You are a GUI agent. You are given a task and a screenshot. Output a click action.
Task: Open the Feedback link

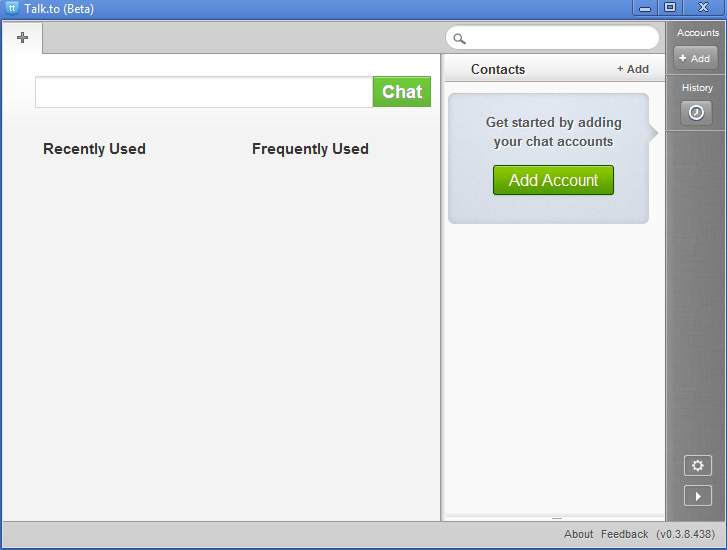click(x=624, y=534)
